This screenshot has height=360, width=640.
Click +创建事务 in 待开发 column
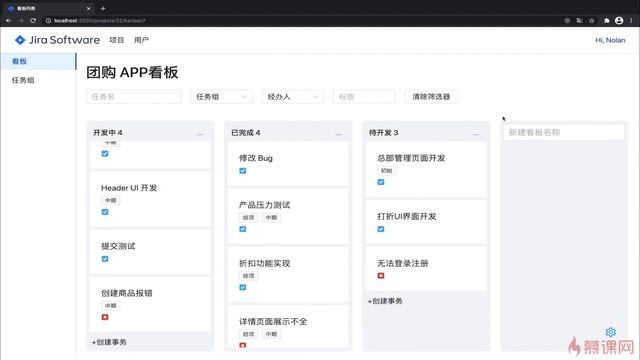point(385,301)
